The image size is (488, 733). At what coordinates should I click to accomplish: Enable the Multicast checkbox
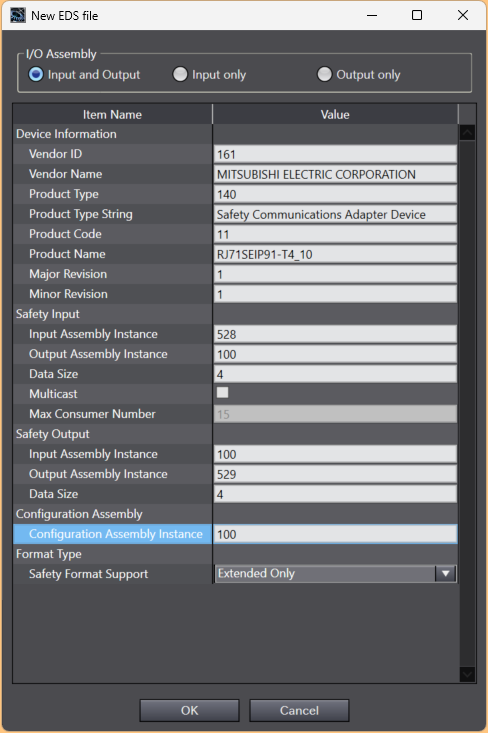click(222, 393)
